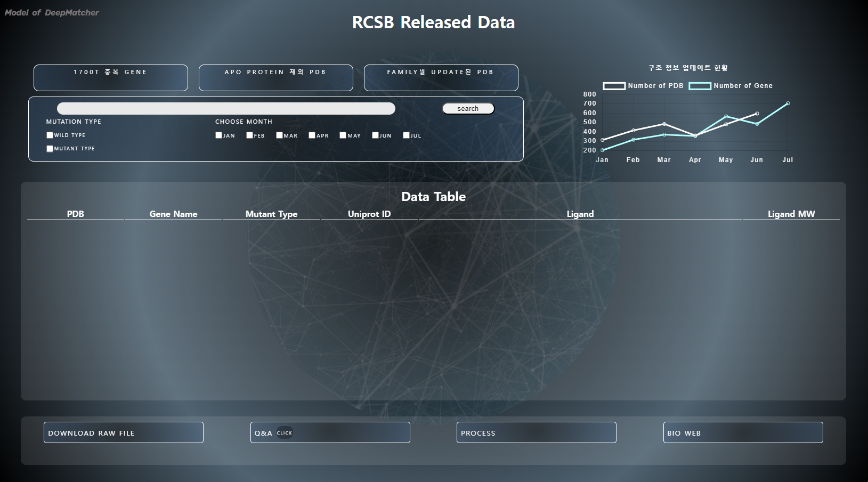
Task: Open the Q&A click button
Action: [330, 432]
